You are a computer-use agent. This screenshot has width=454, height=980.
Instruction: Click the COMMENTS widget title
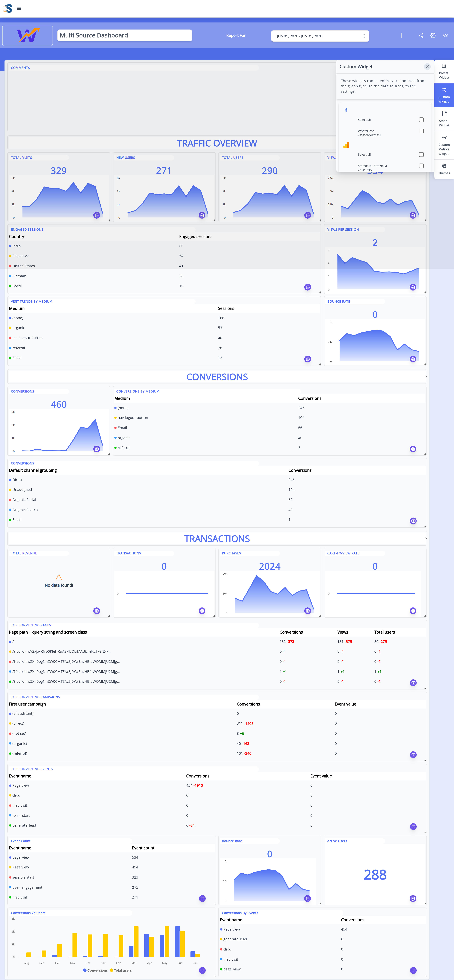pyautogui.click(x=20, y=68)
